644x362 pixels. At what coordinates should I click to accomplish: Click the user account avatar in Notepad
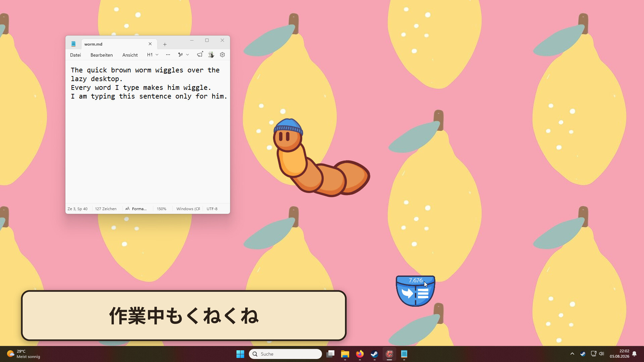pyautogui.click(x=211, y=55)
